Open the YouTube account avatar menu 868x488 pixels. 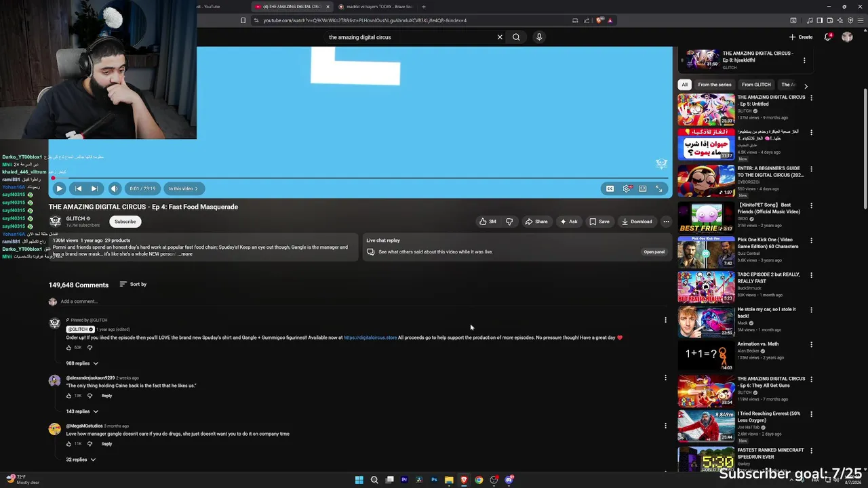pyautogui.click(x=847, y=37)
